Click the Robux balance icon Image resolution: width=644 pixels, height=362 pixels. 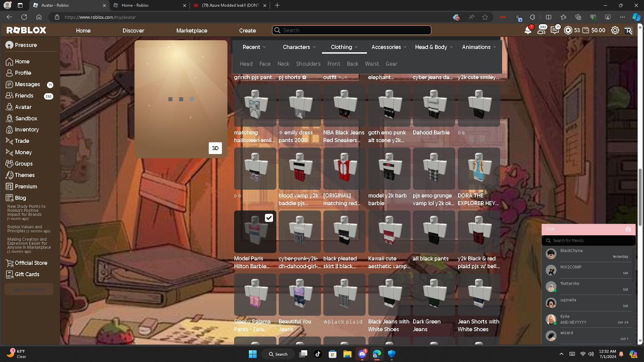pos(568,30)
